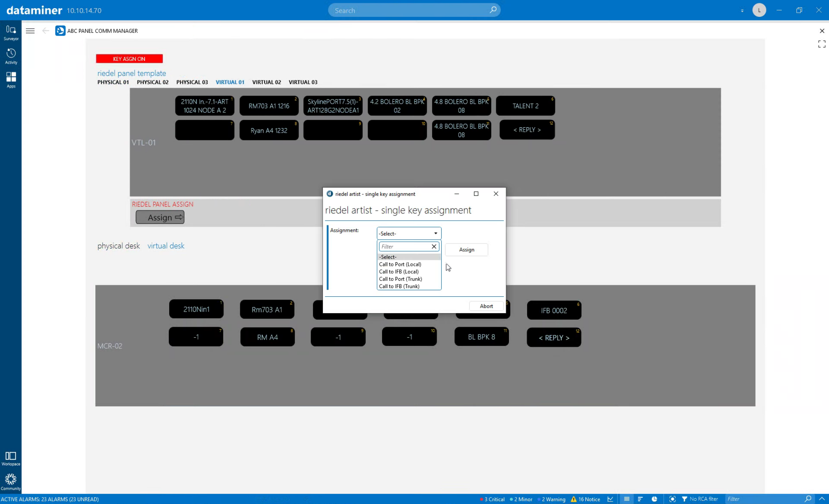Click VTL-01 key Ryan A4 1232
The height and width of the screenshot is (504, 829).
coord(269,131)
